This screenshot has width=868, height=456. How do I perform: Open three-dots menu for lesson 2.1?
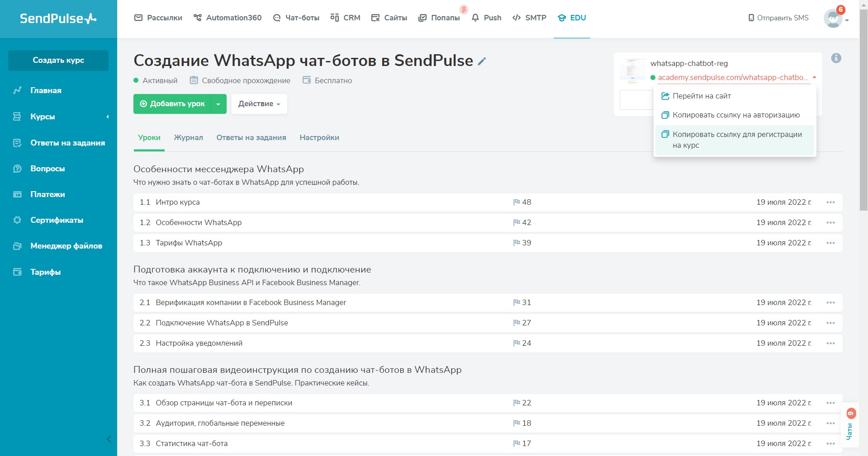coord(830,302)
